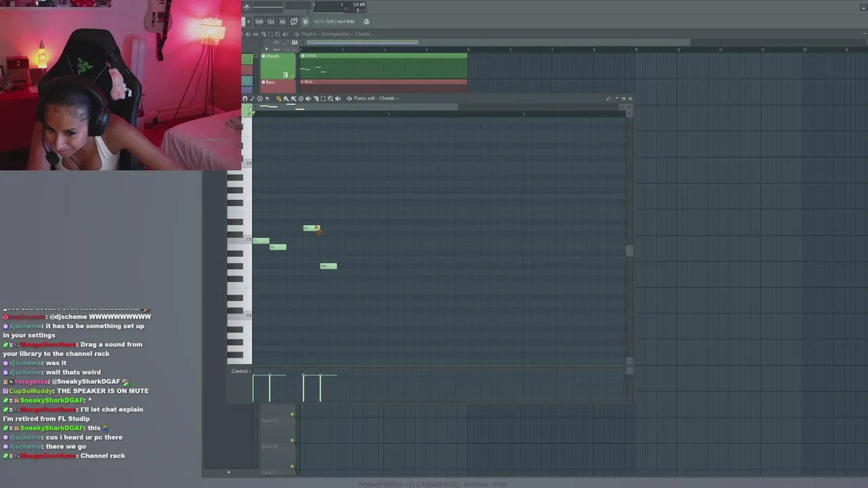The height and width of the screenshot is (488, 868).
Task: Open the Bass clip header menu arrow
Action: pos(302,82)
